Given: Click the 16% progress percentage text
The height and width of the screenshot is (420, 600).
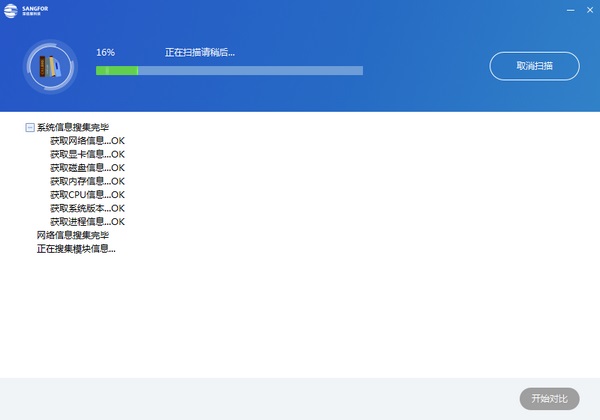Looking at the screenshot, I should (x=105, y=51).
